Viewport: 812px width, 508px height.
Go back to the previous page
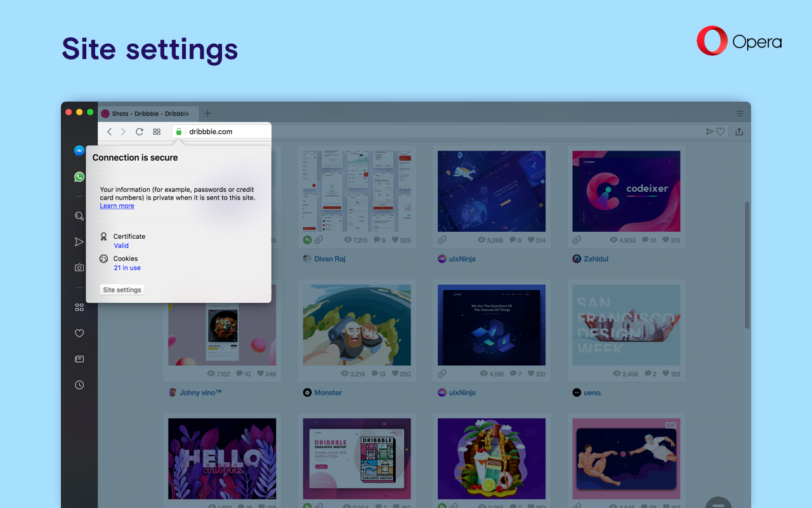[109, 131]
